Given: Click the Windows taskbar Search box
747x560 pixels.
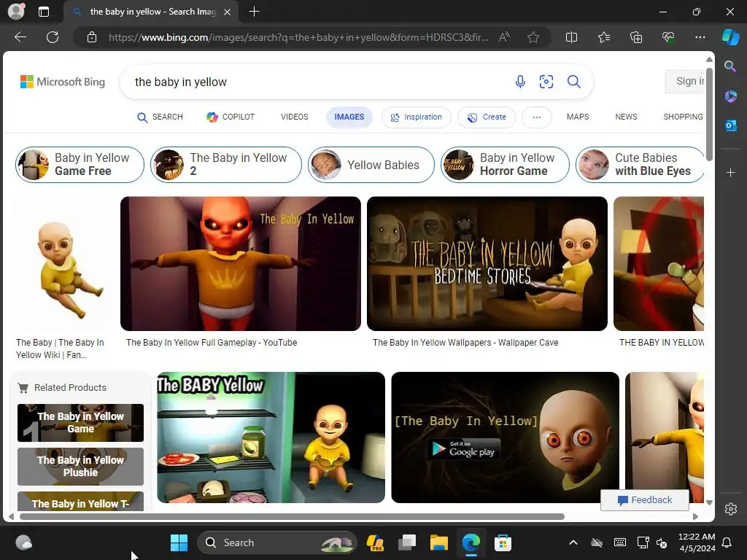Looking at the screenshot, I should (277, 542).
